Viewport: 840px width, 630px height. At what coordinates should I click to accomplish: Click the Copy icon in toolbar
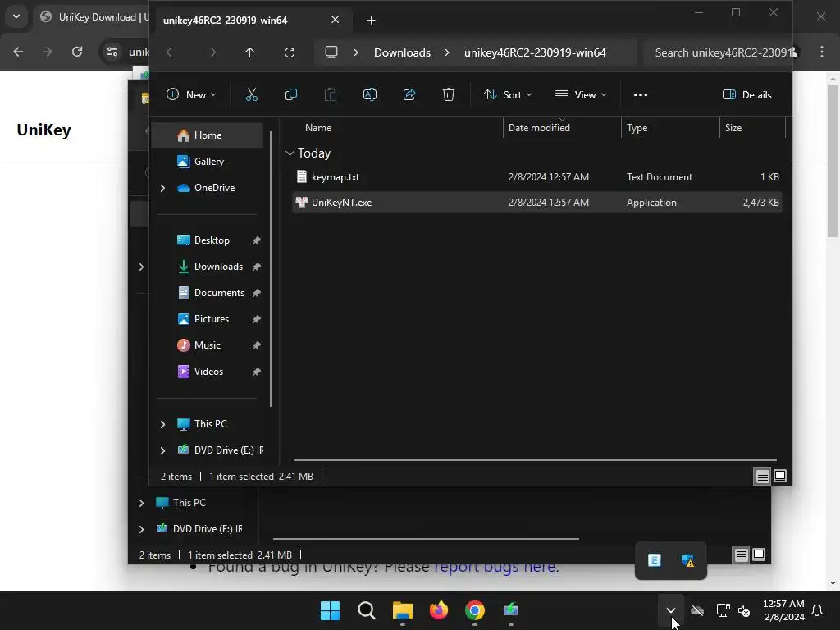[291, 95]
